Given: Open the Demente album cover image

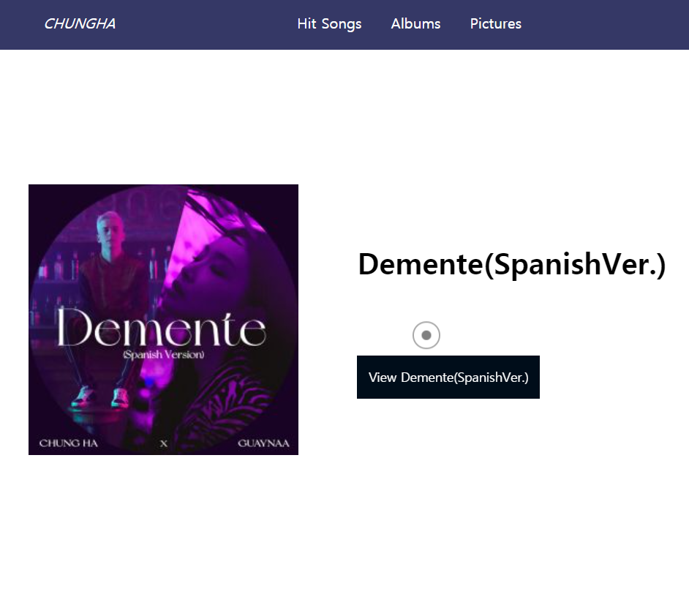Looking at the screenshot, I should pos(163,320).
